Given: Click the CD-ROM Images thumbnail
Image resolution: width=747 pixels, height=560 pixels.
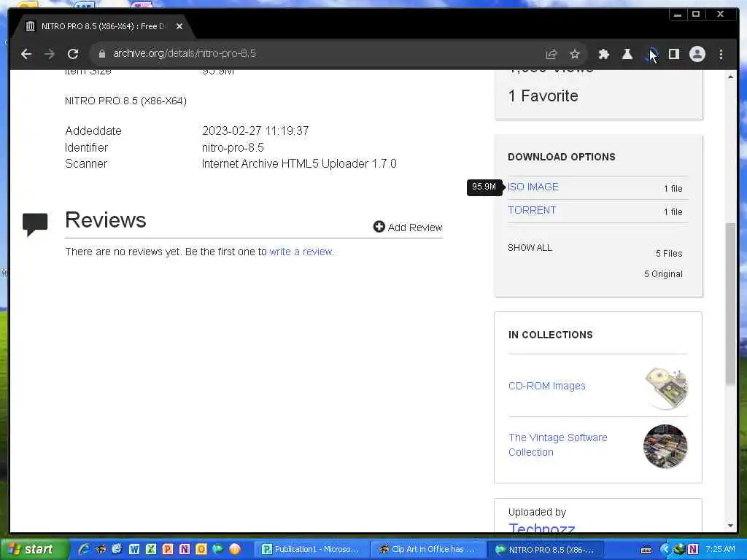Looking at the screenshot, I should (666, 388).
